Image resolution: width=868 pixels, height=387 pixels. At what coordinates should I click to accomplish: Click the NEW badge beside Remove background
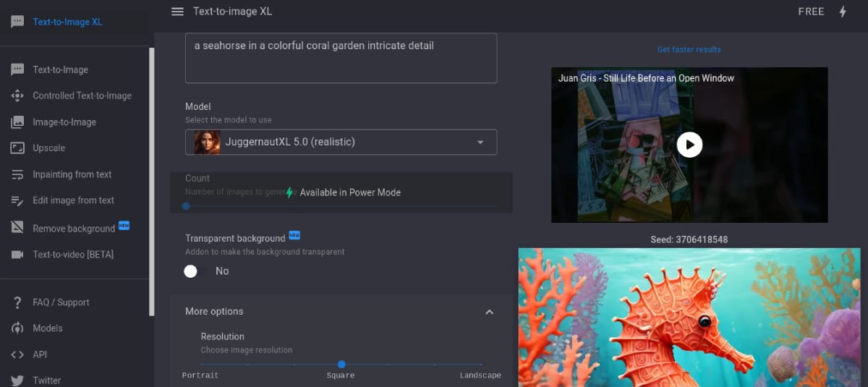pyautogui.click(x=124, y=226)
